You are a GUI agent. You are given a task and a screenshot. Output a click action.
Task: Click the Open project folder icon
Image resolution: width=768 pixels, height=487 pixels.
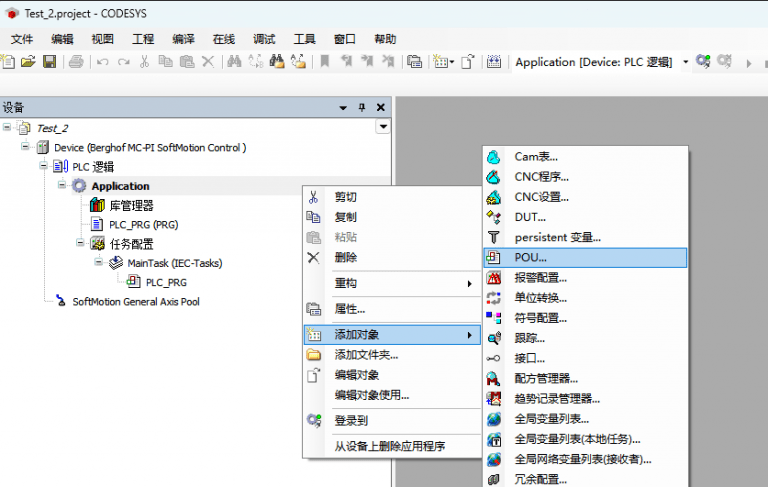click(x=28, y=62)
